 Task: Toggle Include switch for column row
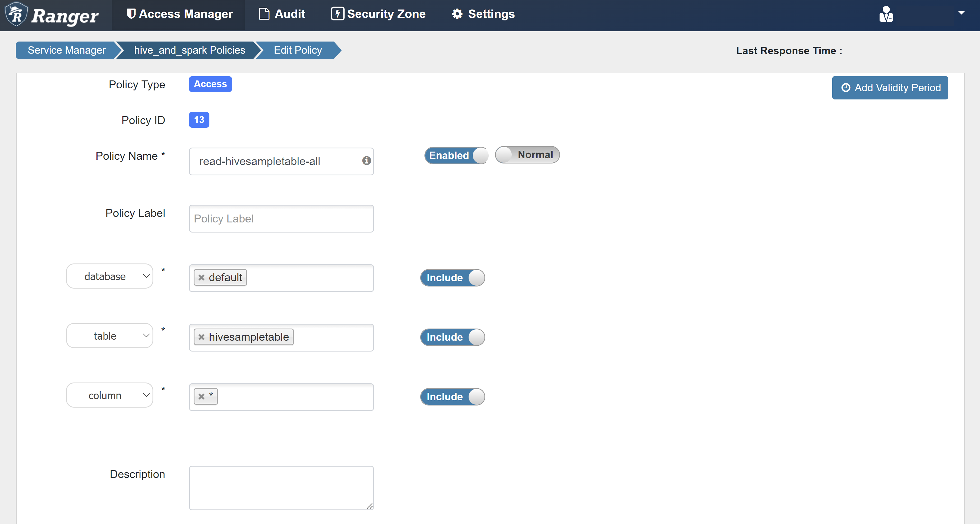pyautogui.click(x=452, y=397)
